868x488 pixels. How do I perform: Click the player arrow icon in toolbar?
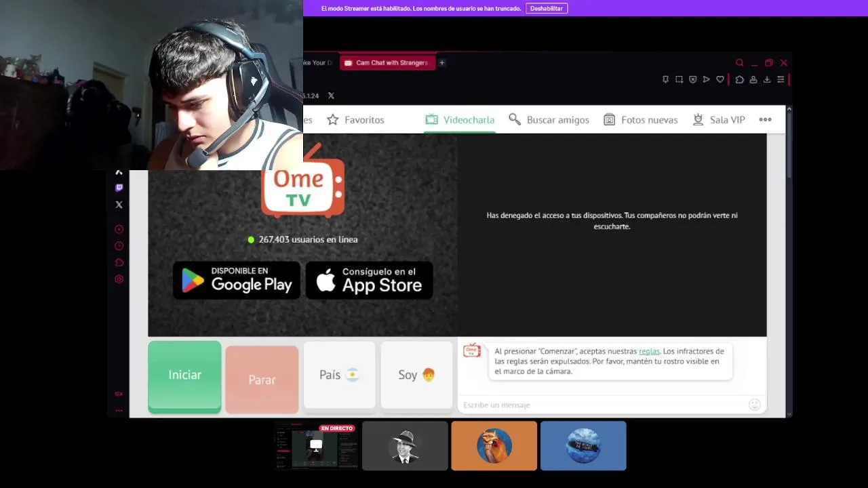tap(706, 79)
